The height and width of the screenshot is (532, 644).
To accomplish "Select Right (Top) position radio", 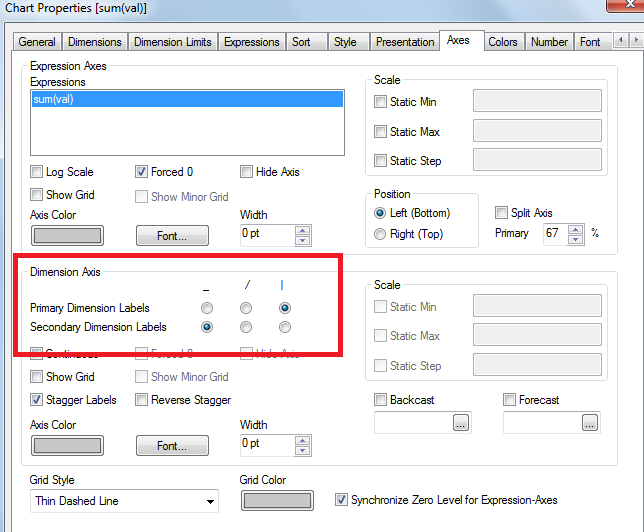I will point(380,234).
